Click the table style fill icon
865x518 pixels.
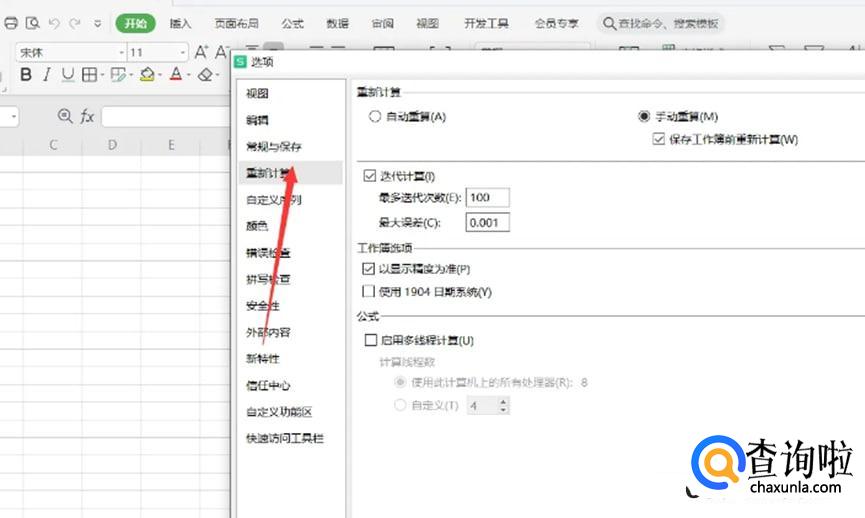[x=118, y=74]
